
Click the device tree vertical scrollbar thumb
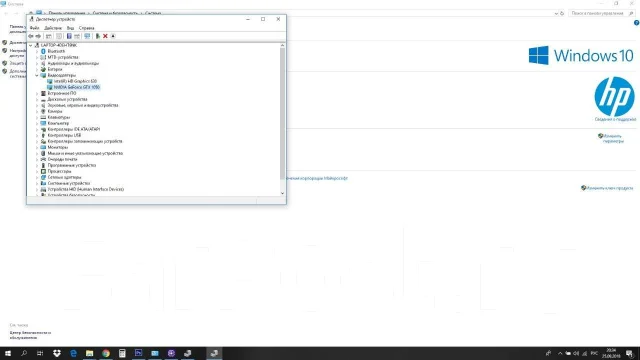[x=282, y=113]
